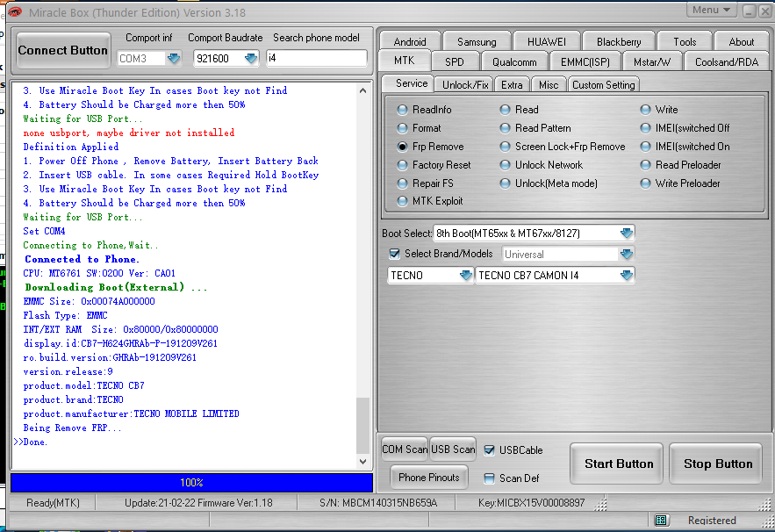Click the status bar calculator icon

pyautogui.click(x=661, y=520)
